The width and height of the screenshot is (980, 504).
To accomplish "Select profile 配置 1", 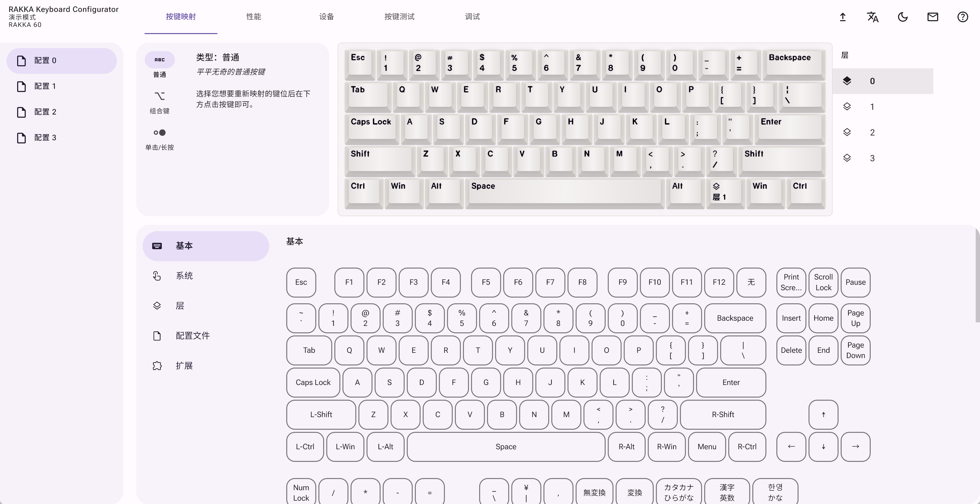I will pyautogui.click(x=62, y=86).
